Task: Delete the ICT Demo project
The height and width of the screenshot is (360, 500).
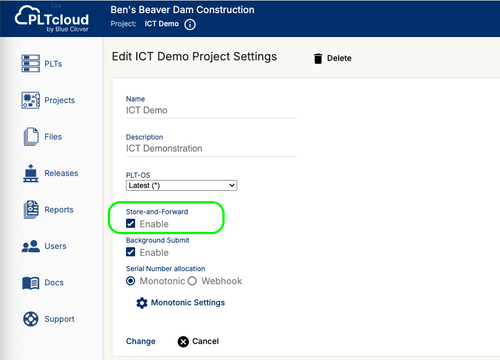Action: coord(333,58)
